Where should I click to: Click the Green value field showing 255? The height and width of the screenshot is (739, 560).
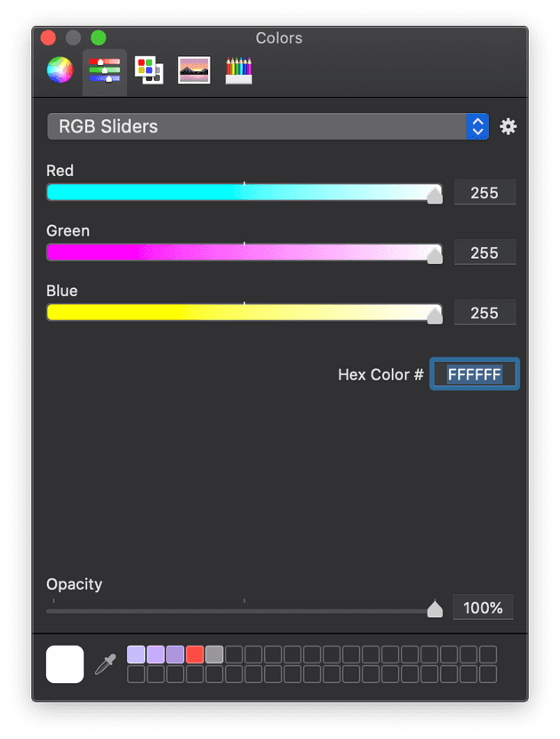(484, 253)
